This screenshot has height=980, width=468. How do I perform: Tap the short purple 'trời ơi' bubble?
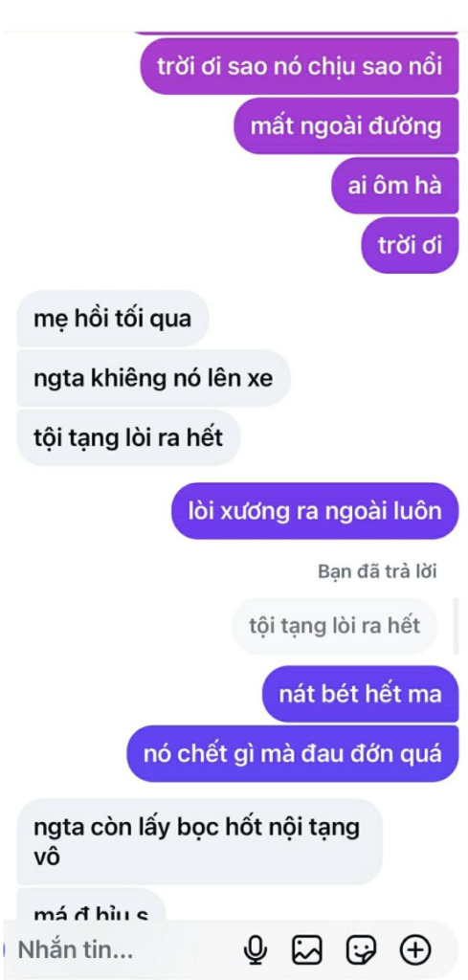[411, 245]
